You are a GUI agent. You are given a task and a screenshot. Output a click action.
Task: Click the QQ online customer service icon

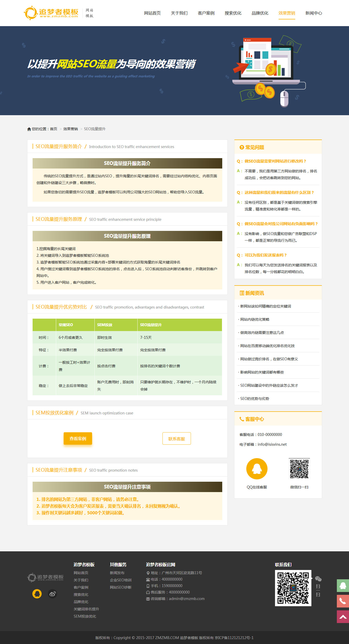coord(257,469)
